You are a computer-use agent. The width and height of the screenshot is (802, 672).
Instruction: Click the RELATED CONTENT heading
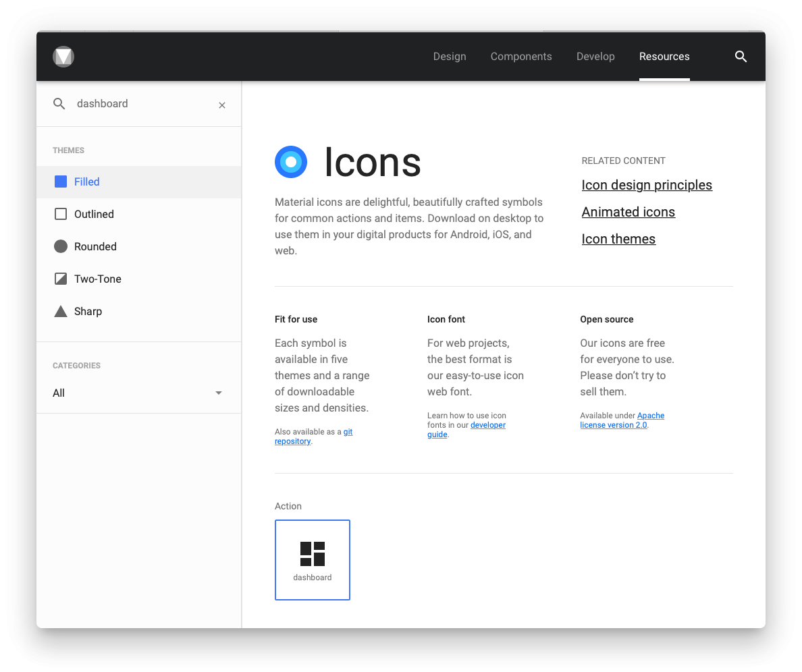pyautogui.click(x=624, y=161)
